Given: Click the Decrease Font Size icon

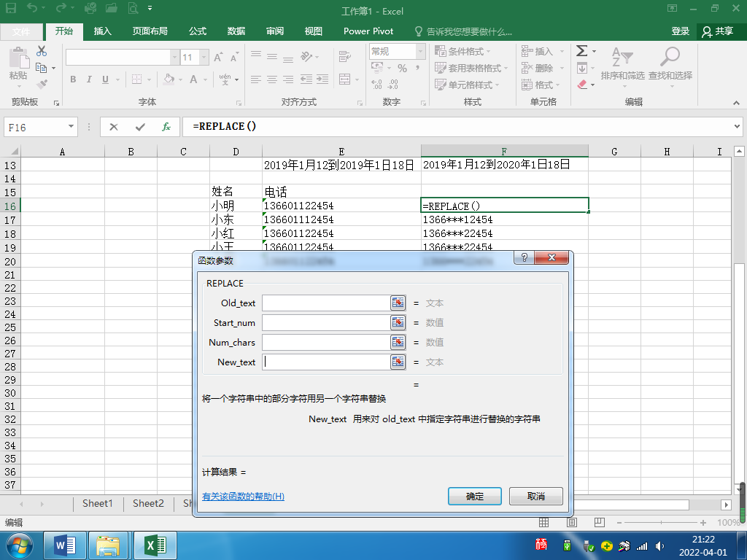Looking at the screenshot, I should 234,58.
